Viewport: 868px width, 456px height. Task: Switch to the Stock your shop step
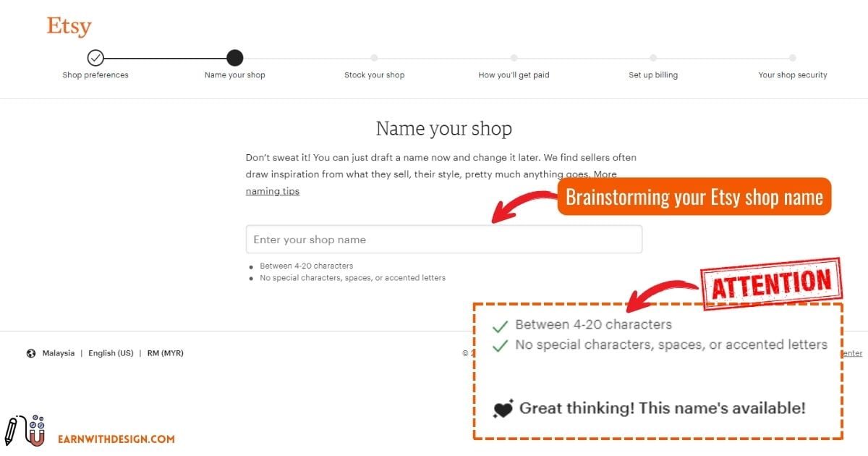pos(374,58)
